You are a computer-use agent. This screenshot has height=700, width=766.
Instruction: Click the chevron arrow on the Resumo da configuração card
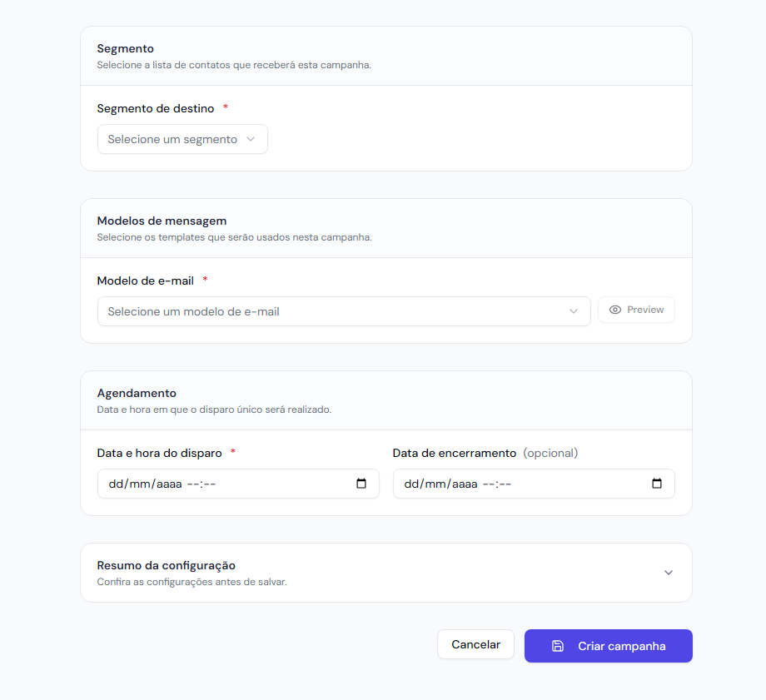click(669, 573)
